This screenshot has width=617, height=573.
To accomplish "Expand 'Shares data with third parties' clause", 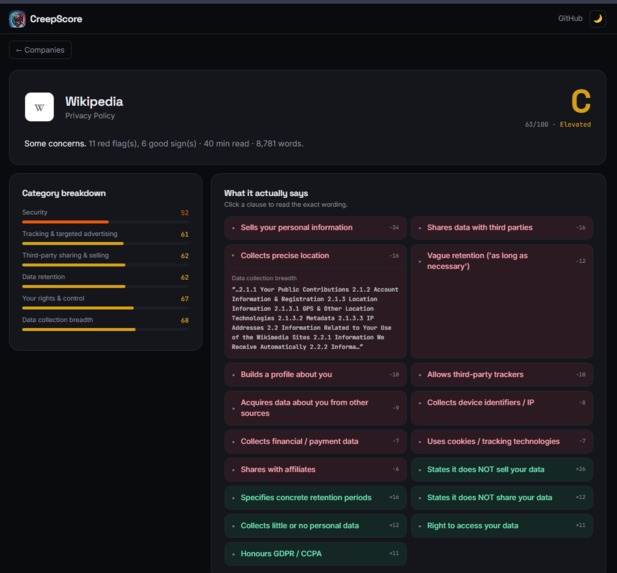I will point(502,227).
